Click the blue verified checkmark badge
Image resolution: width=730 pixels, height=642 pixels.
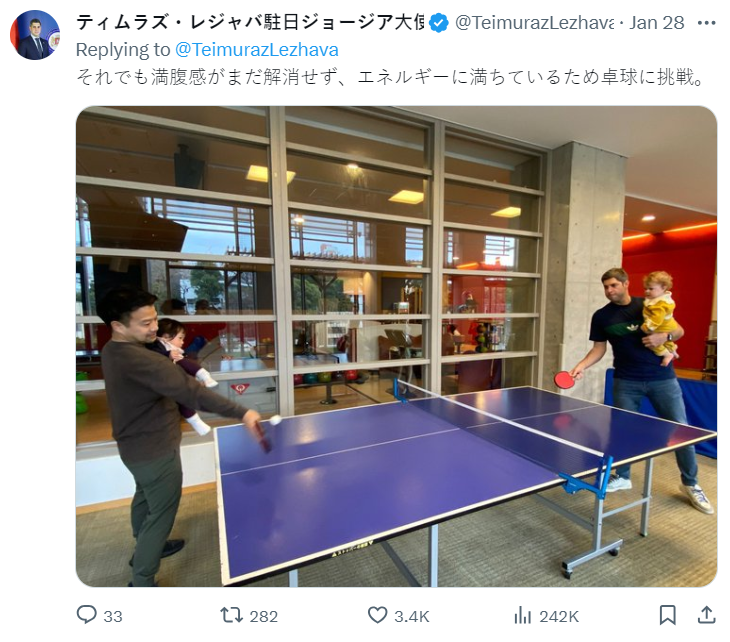439,22
